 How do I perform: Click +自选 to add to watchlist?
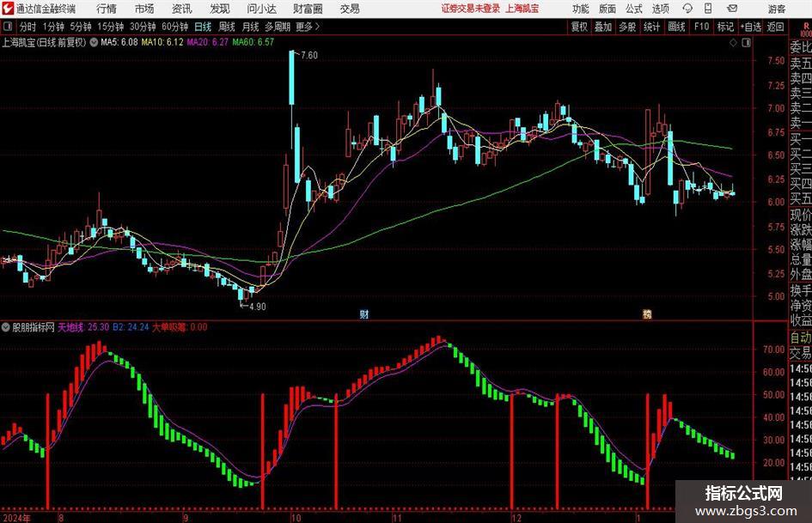[x=751, y=27]
